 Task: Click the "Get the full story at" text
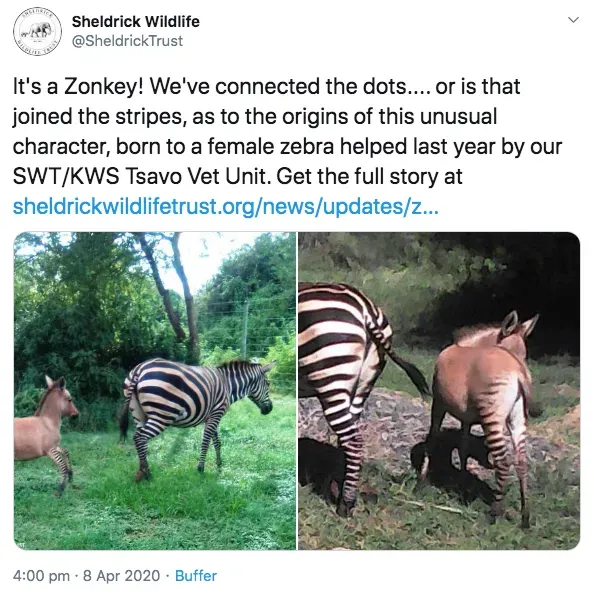[x=369, y=176]
